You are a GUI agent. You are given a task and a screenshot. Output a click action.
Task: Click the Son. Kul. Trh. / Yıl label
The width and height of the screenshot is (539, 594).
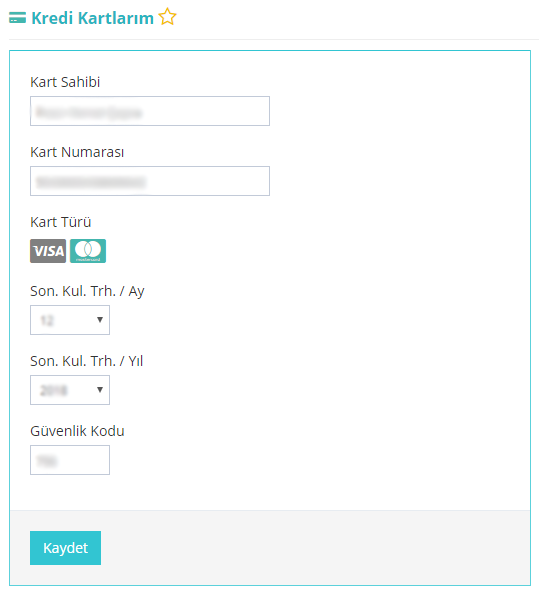coord(87,361)
